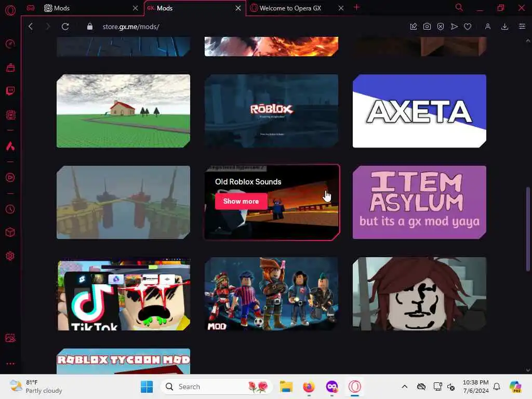Image resolution: width=532 pixels, height=399 pixels.
Task: Take snapshot with camera icon
Action: coord(427,26)
